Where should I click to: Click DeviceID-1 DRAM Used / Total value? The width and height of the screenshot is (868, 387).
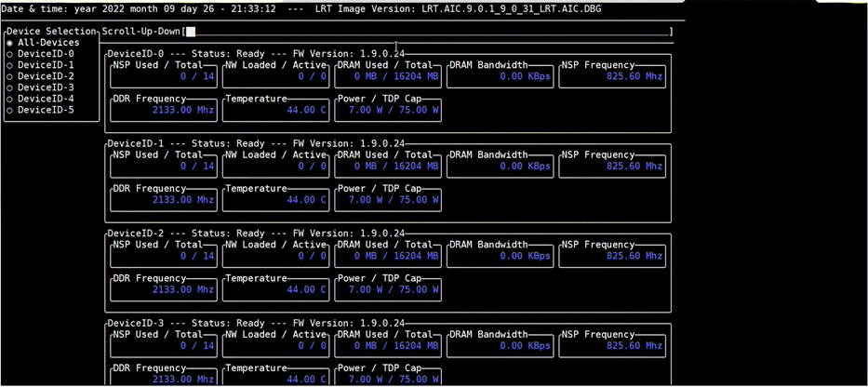[396, 167]
